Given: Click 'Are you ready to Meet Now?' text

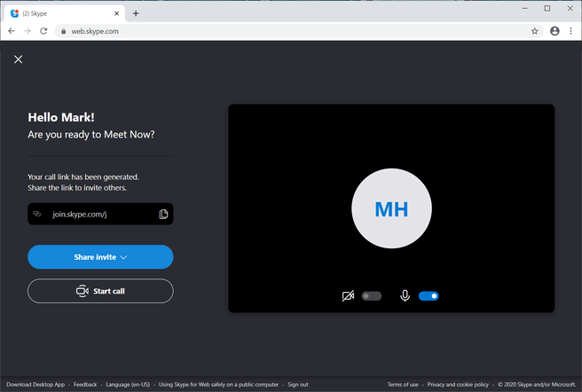Looking at the screenshot, I should (x=91, y=135).
